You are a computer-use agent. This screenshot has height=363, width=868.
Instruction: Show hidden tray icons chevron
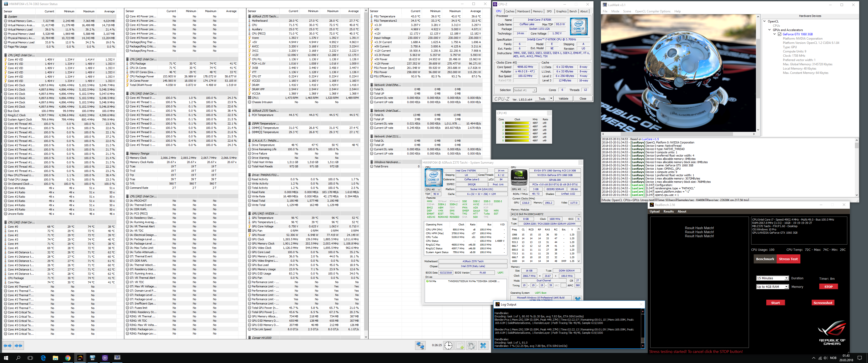coord(813,358)
